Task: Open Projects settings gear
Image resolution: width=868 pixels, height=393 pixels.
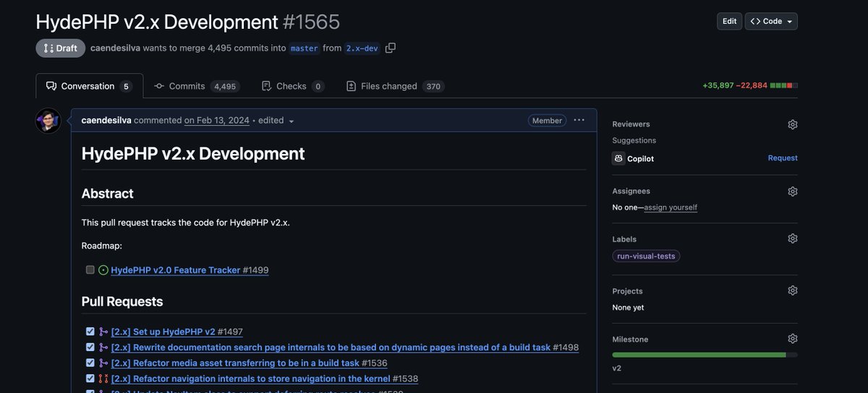Action: pos(793,290)
